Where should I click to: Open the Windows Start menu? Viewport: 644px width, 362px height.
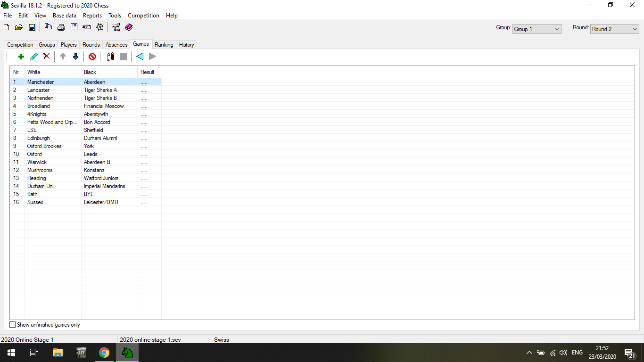point(11,353)
